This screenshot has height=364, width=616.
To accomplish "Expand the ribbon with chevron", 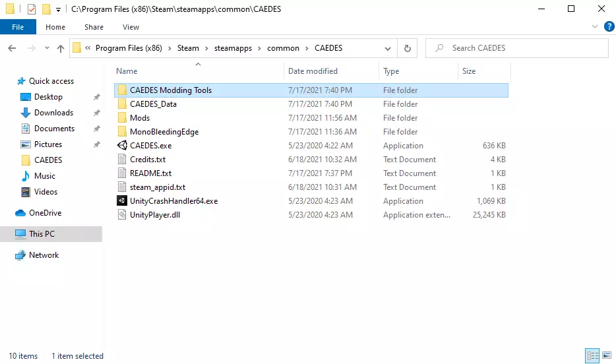I will tap(594, 26).
